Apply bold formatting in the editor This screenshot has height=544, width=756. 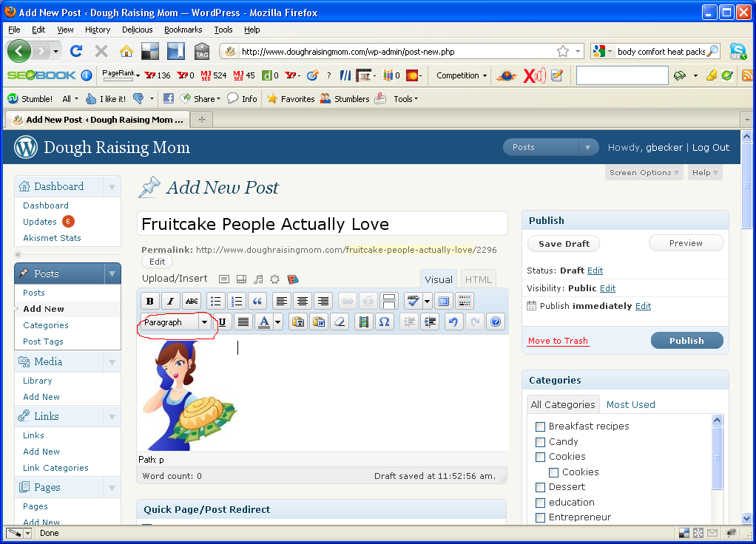point(150,301)
